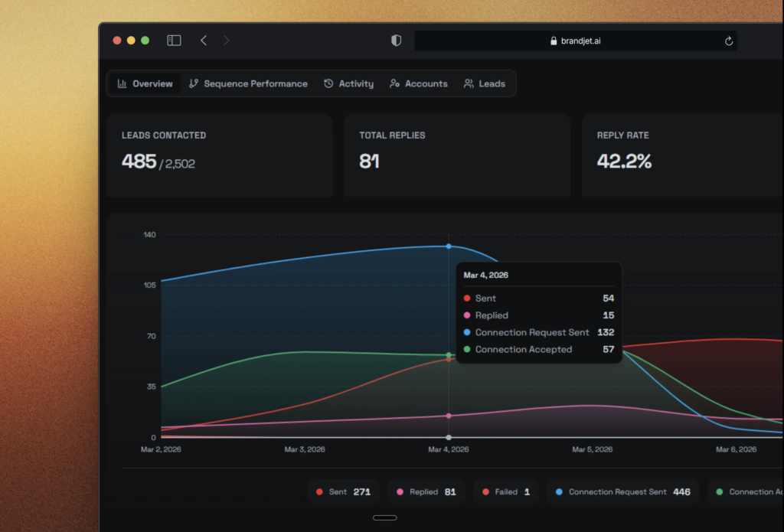Hide the Failed series via legend

point(505,491)
